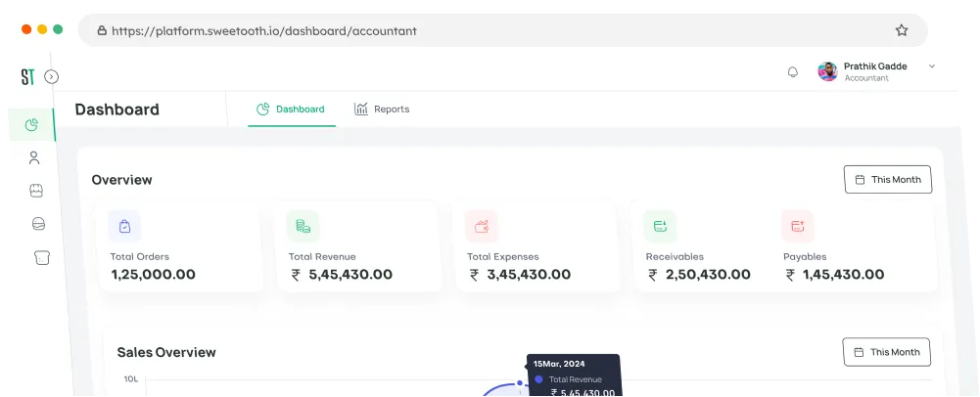Click the Total Revenue value 5,45,430.00
The image size is (980, 397).
pos(350,274)
